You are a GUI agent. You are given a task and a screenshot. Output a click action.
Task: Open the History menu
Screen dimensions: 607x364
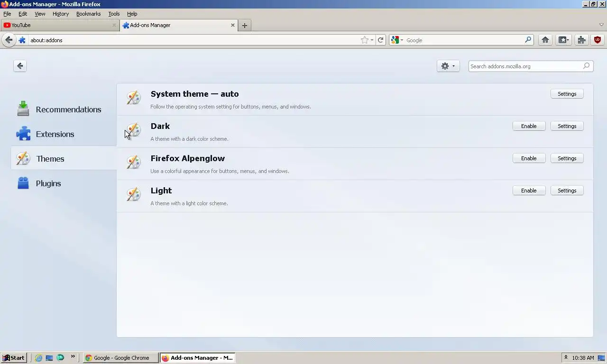(x=61, y=14)
